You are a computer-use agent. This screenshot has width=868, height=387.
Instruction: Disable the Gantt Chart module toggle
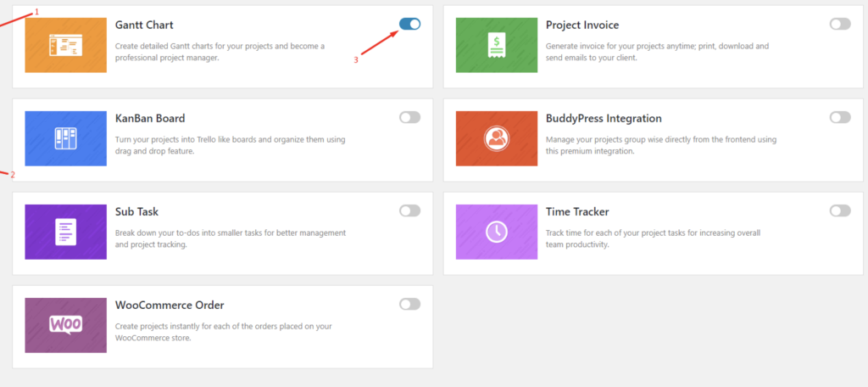[x=409, y=24]
